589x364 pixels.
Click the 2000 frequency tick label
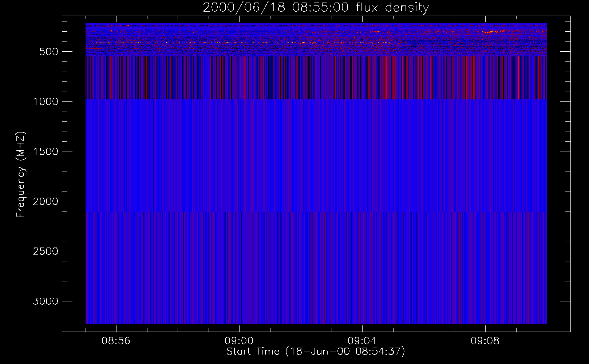(x=46, y=201)
